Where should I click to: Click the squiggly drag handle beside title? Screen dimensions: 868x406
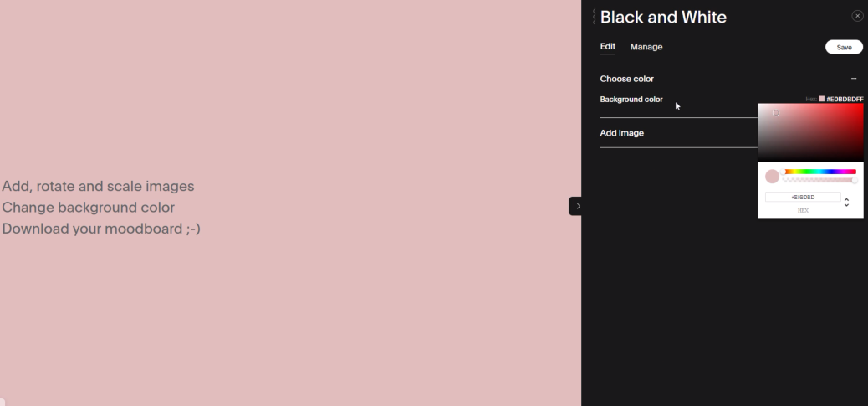[x=595, y=17]
